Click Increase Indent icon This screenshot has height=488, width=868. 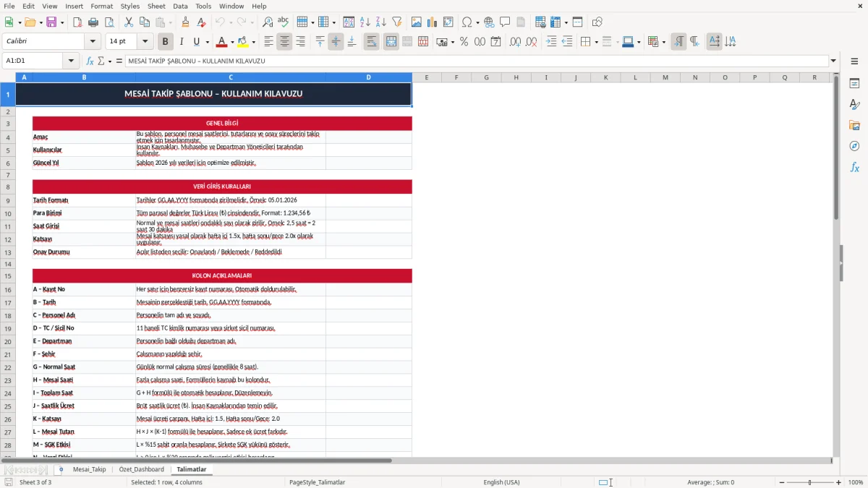click(551, 42)
